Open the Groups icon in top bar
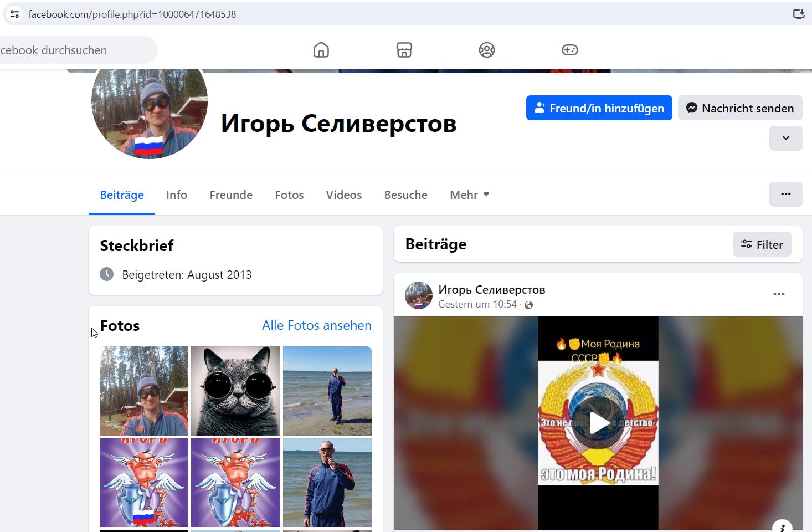Image resolution: width=812 pixels, height=532 pixels. [x=487, y=50]
